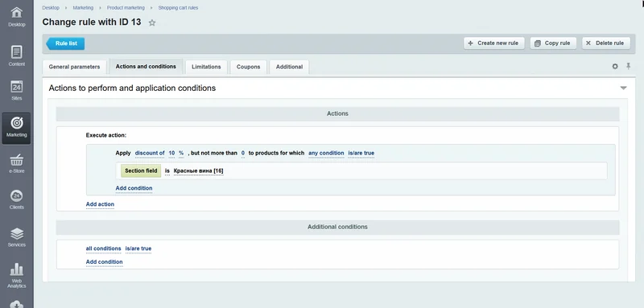Open the Services sidebar section
The width and height of the screenshot is (644, 308).
16,238
